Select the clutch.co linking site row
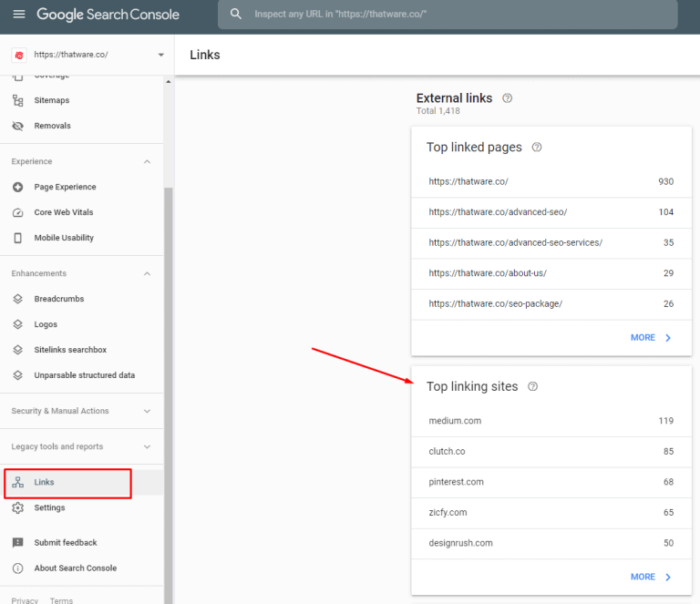The height and width of the screenshot is (604, 700). coord(551,452)
